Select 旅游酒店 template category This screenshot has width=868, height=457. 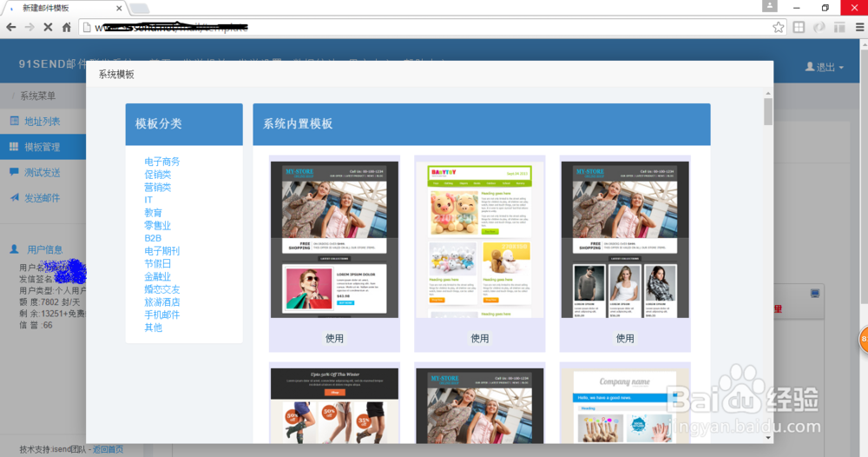tap(162, 301)
